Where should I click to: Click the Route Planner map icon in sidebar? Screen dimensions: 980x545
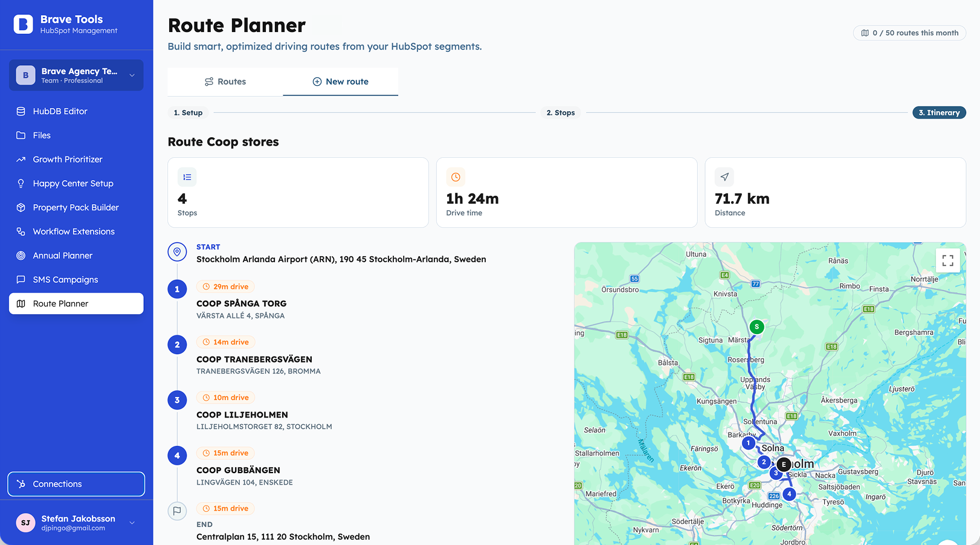[x=21, y=303]
